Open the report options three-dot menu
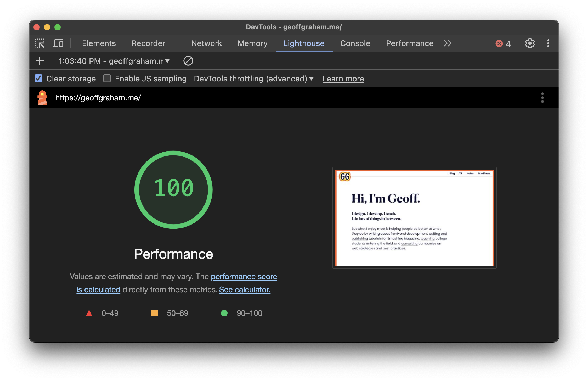This screenshot has width=588, height=381. 542,98
